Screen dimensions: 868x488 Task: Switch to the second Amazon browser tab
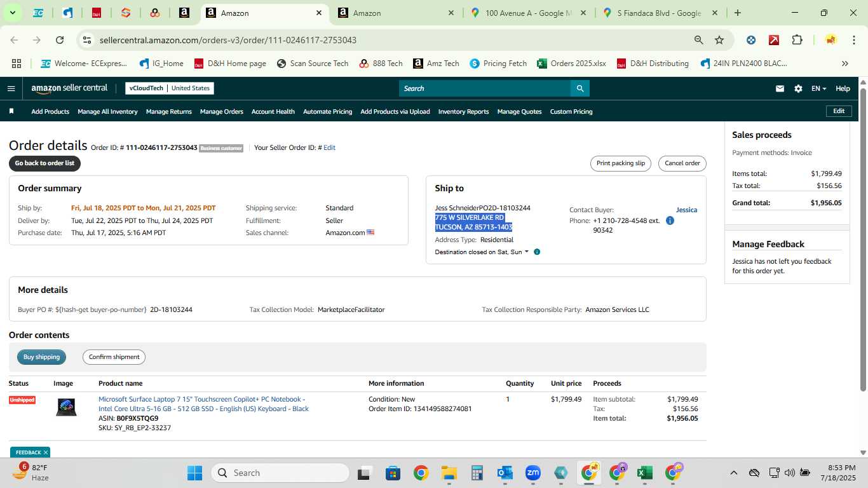pos(397,13)
